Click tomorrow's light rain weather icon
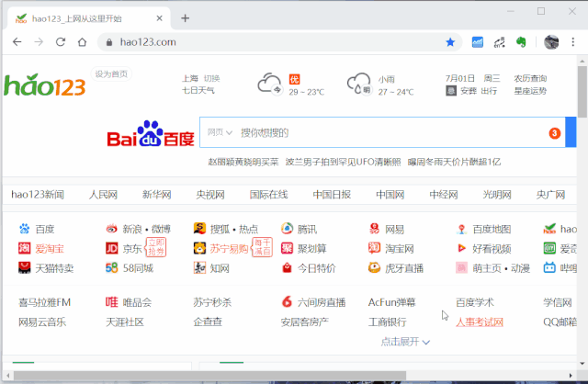The image size is (588, 384). coord(359,84)
